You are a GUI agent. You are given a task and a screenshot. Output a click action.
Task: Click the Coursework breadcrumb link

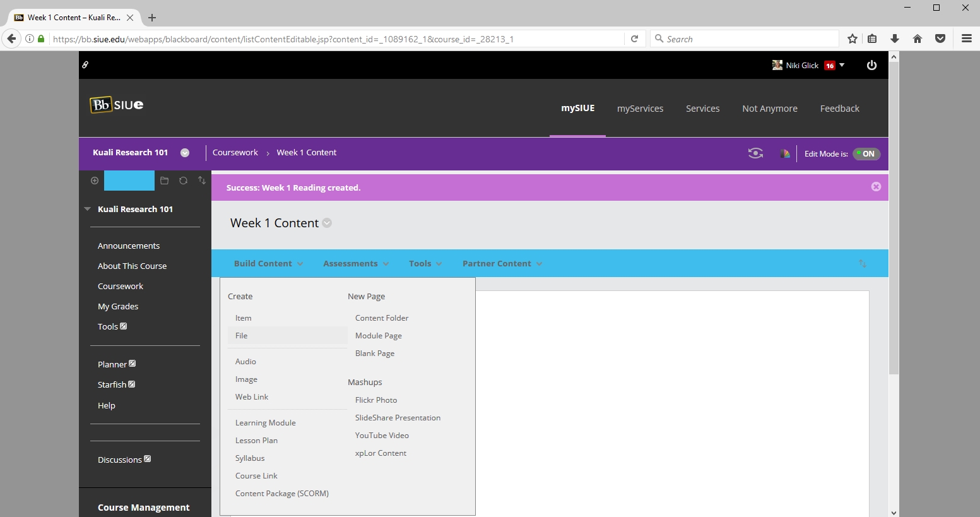(235, 153)
